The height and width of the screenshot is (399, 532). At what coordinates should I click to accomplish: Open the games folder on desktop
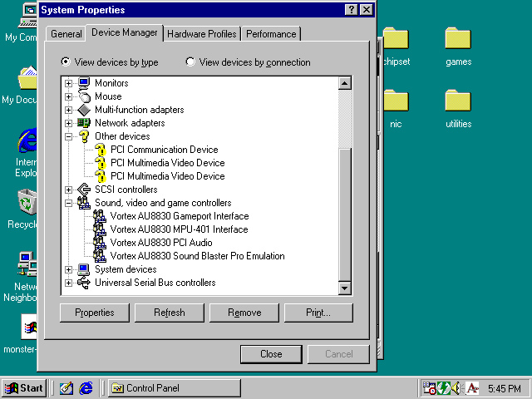coord(458,39)
